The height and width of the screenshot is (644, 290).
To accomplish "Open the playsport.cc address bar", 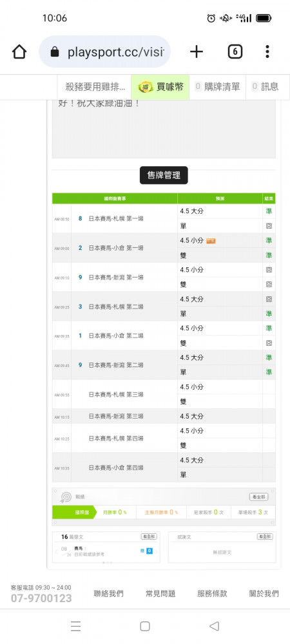I will (105, 52).
